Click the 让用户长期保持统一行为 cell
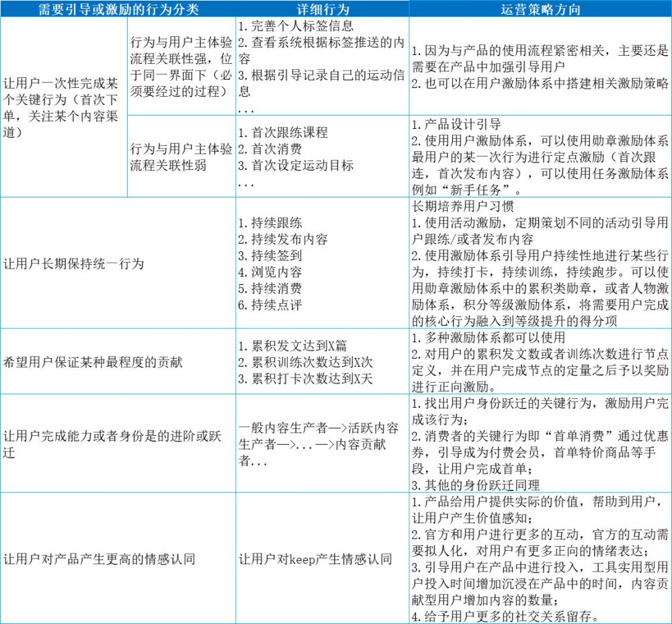 point(74,263)
